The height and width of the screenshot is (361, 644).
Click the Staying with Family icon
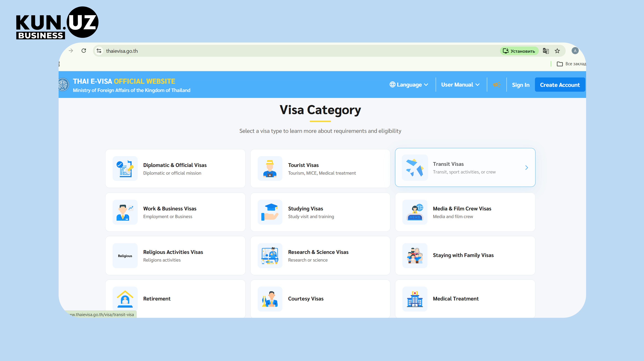click(415, 256)
